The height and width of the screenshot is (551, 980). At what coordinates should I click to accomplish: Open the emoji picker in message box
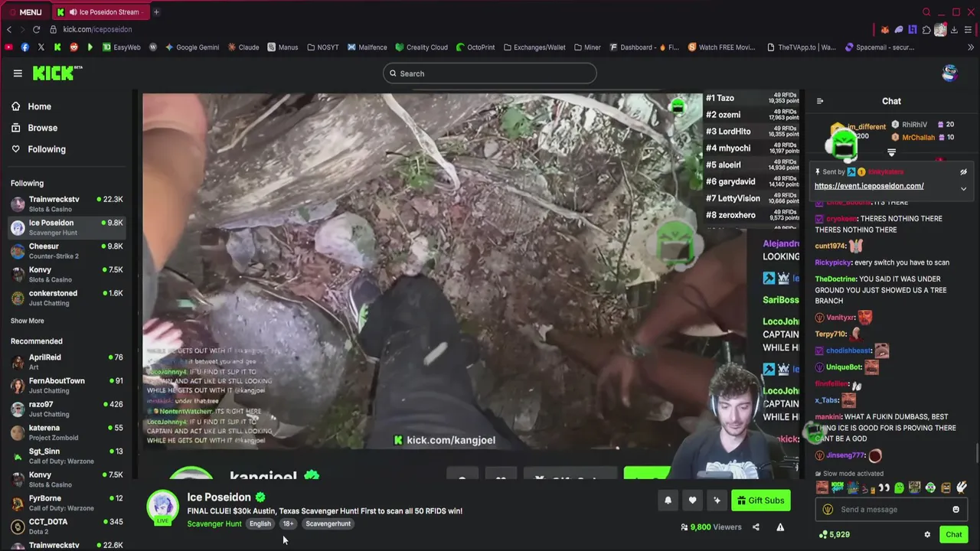(955, 510)
